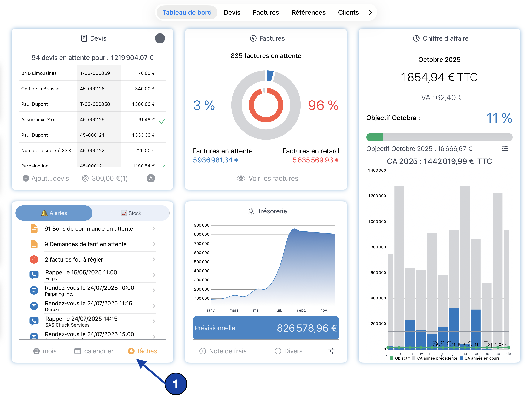Viewport: 532px width, 399px height.
Task: Click Ajout...devis plus button
Action: (x=26, y=178)
